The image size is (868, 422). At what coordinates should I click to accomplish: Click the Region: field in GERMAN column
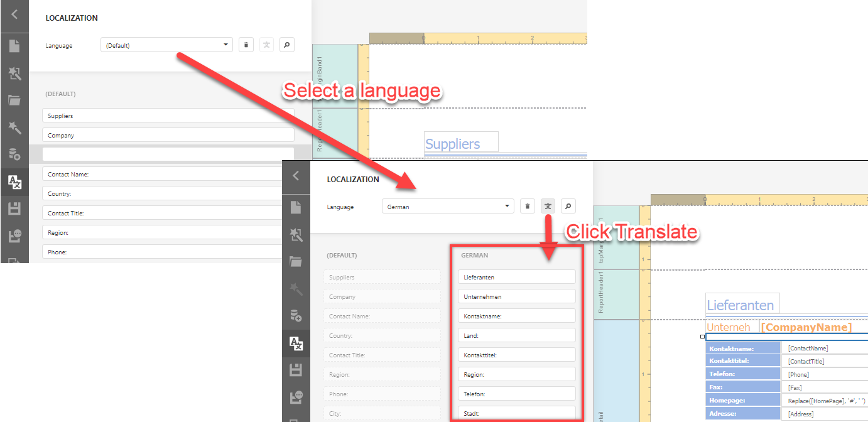point(517,374)
